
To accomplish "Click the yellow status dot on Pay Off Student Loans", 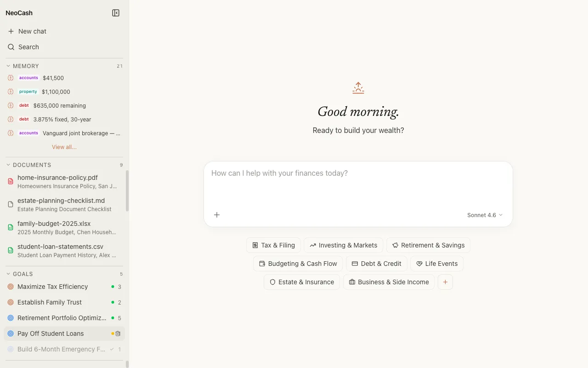I will (113, 333).
